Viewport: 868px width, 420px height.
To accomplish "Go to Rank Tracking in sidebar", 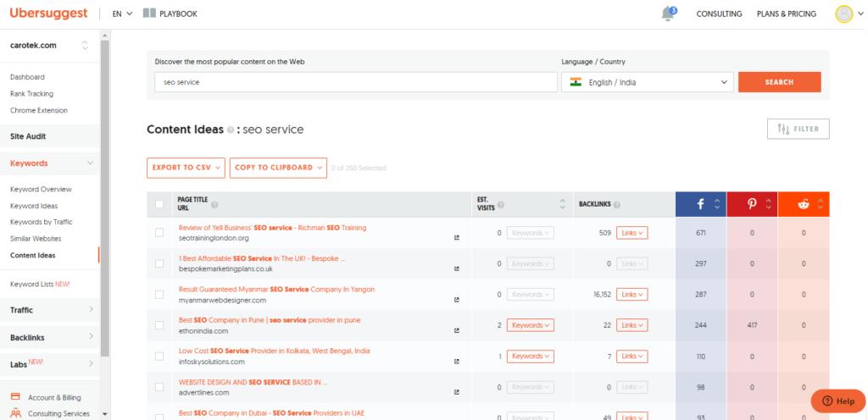I will [x=33, y=93].
